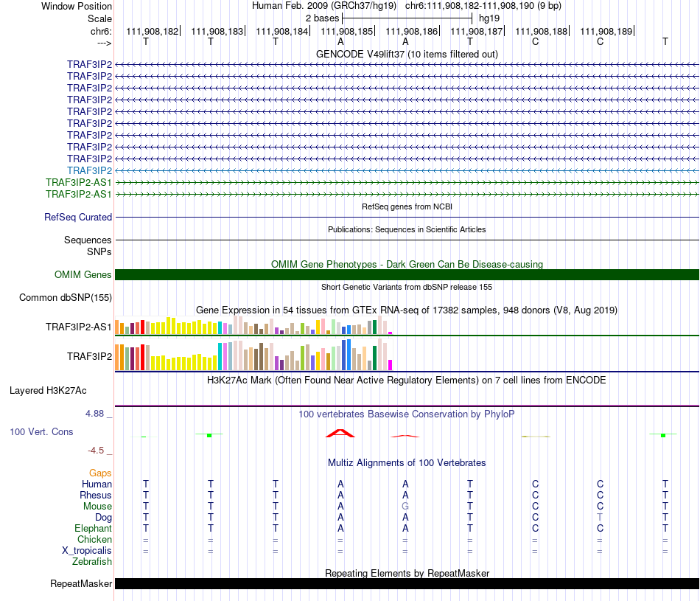700x601 pixels.
Task: Click Human Feb. 2009 (GRCh37/hg19) header text
Action: 324,6
